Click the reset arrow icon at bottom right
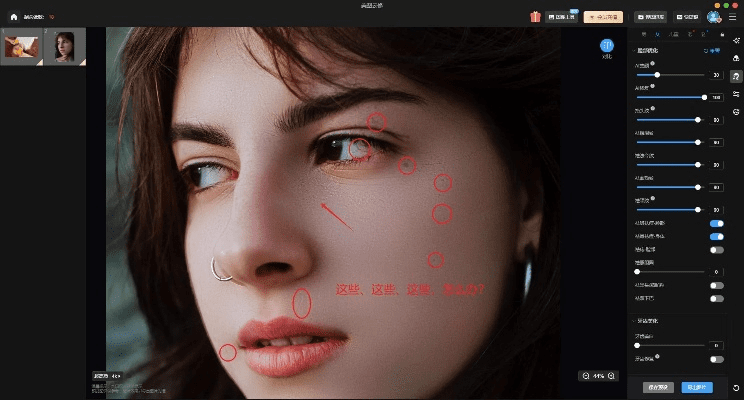The height and width of the screenshot is (400, 744). pos(736,387)
